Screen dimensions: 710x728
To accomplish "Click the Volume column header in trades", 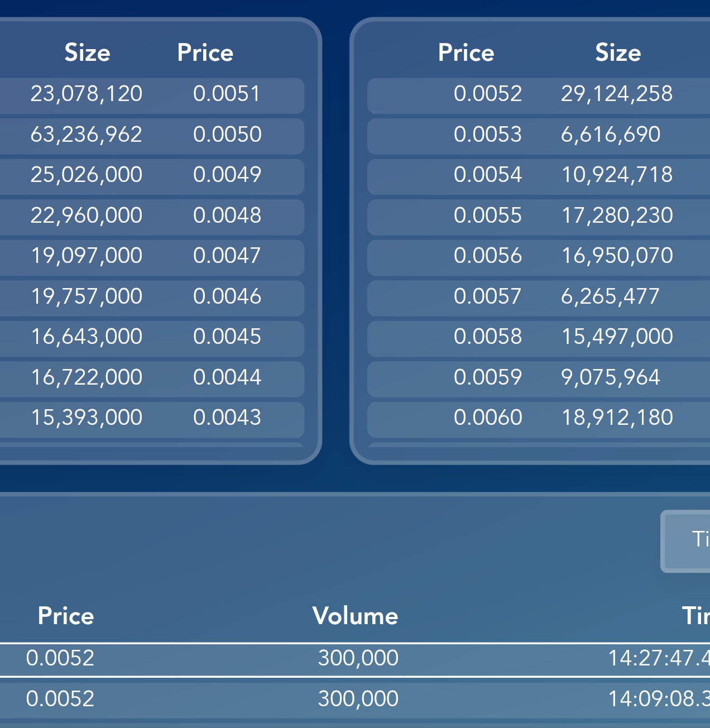I will (x=355, y=616).
